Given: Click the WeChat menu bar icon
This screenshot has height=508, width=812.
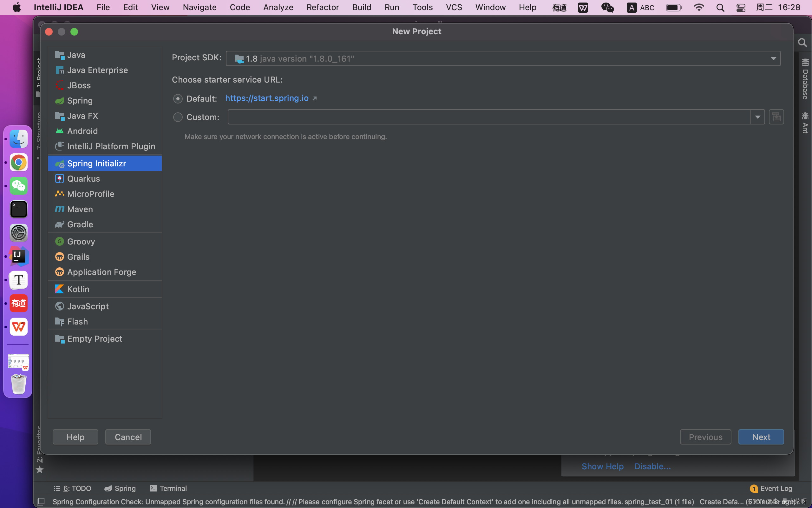Looking at the screenshot, I should [607, 7].
